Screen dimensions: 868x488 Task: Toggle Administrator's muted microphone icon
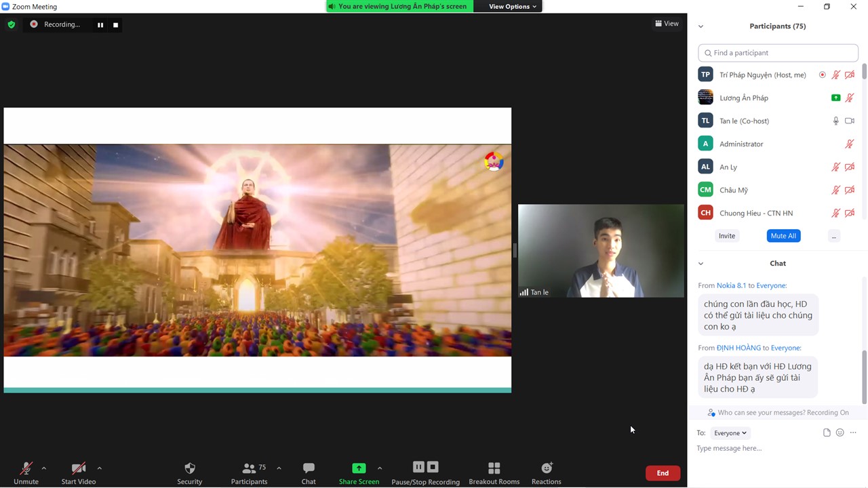point(850,144)
